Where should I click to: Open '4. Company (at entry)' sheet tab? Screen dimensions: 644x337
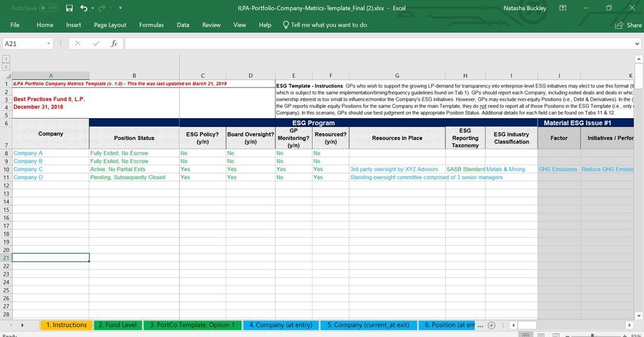281,325
